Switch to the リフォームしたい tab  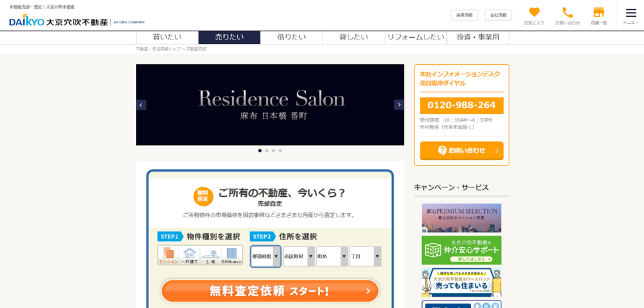(x=416, y=37)
